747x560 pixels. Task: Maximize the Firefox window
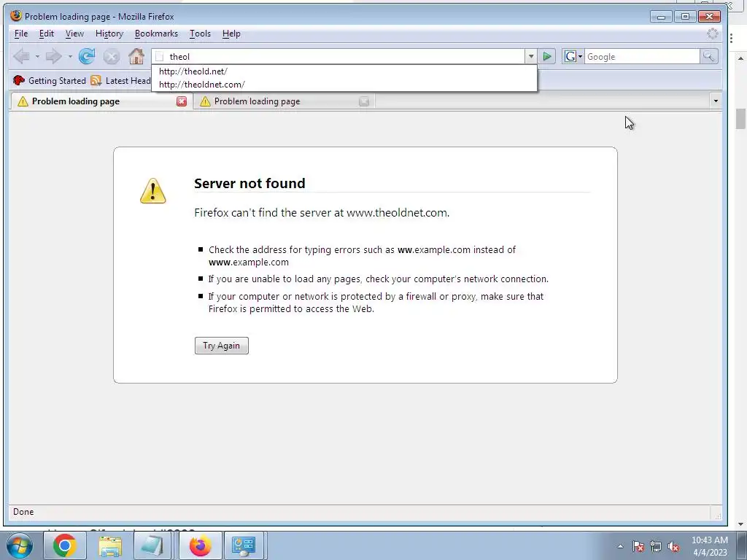pos(685,17)
